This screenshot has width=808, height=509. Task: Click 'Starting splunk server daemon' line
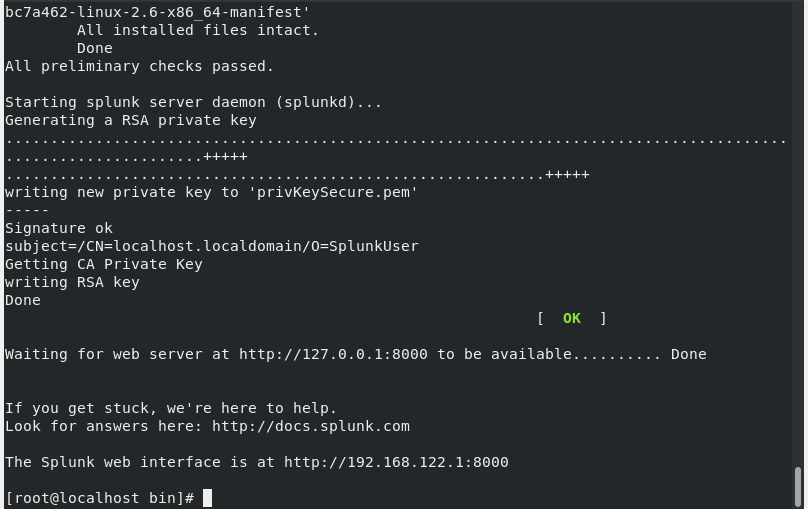pos(193,102)
